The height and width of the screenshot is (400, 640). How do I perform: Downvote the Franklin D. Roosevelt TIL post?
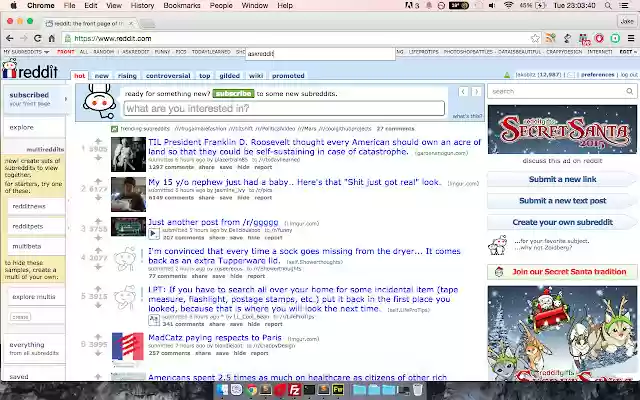(x=98, y=158)
